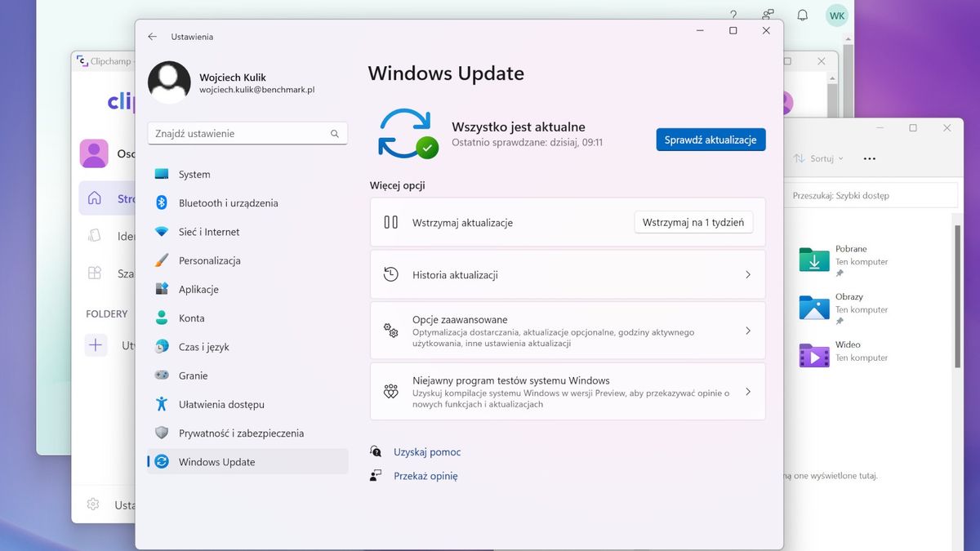This screenshot has height=551, width=980.
Task: Click the 'Ostatnio sprawdzane: dzisiaj, 09:11' text
Action: [528, 142]
